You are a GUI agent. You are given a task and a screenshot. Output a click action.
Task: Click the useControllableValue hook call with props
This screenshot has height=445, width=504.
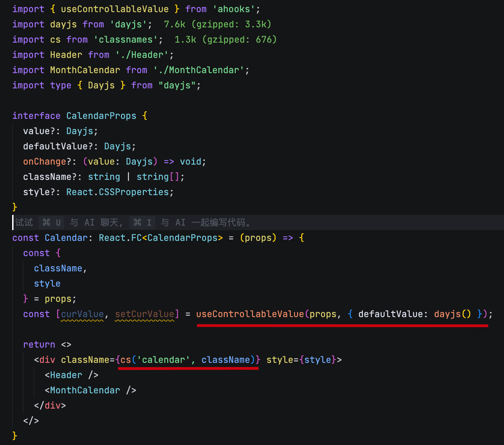[x=250, y=314]
